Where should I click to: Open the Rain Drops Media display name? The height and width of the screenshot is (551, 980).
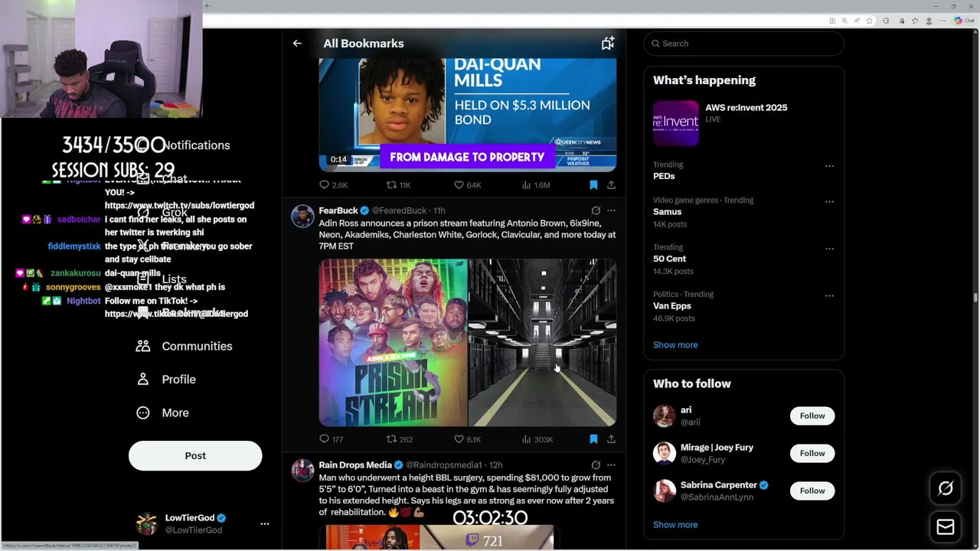coord(355,465)
